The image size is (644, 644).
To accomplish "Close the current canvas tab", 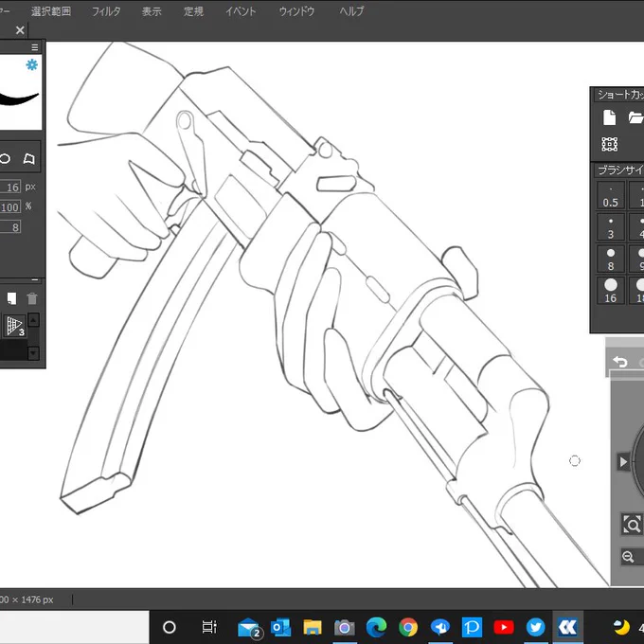I will pyautogui.click(x=20, y=30).
